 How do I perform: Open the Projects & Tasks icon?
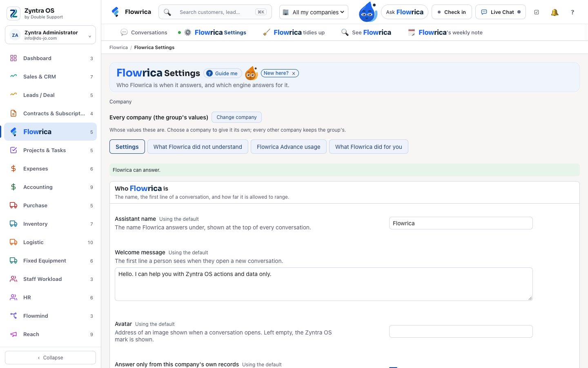pyautogui.click(x=13, y=150)
